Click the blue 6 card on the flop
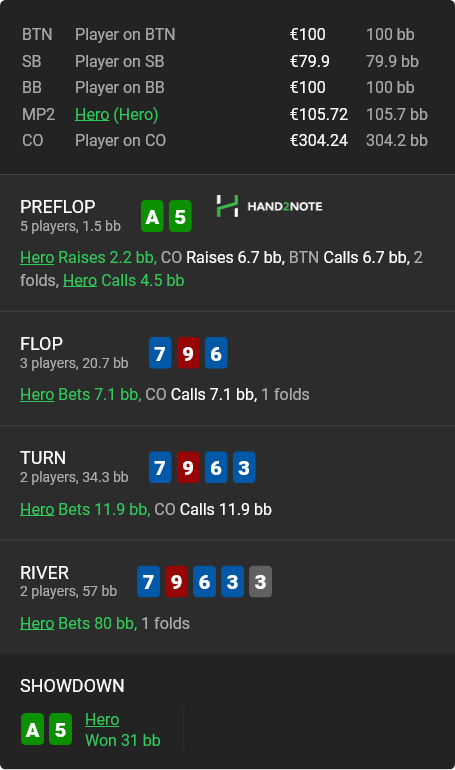 point(216,353)
